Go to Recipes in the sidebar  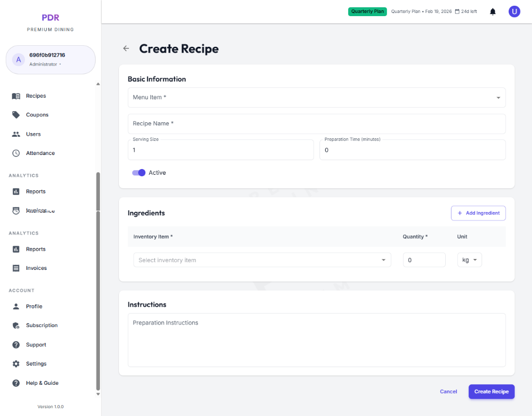[36, 96]
